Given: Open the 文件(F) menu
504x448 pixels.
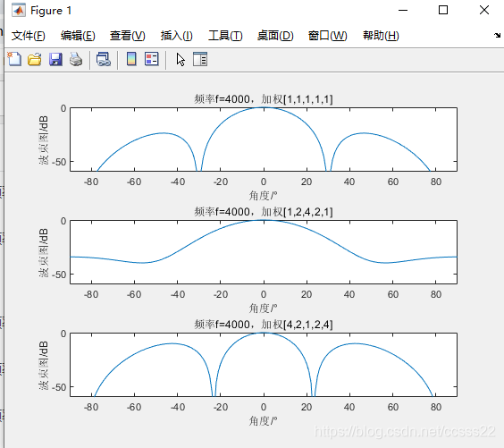Looking at the screenshot, I should click(x=29, y=36).
